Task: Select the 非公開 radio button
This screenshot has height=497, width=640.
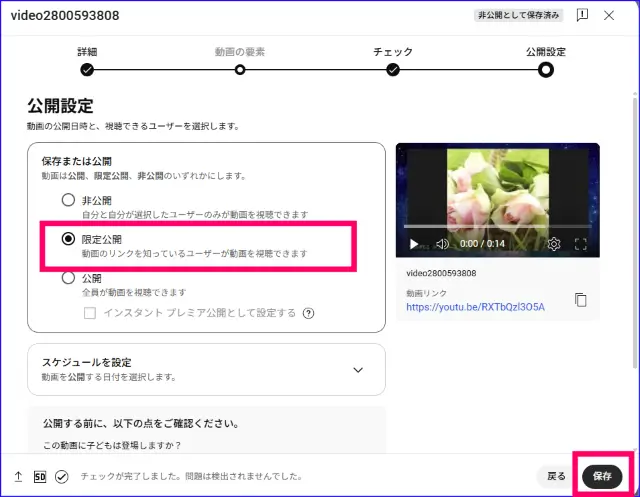Action: coord(68,200)
